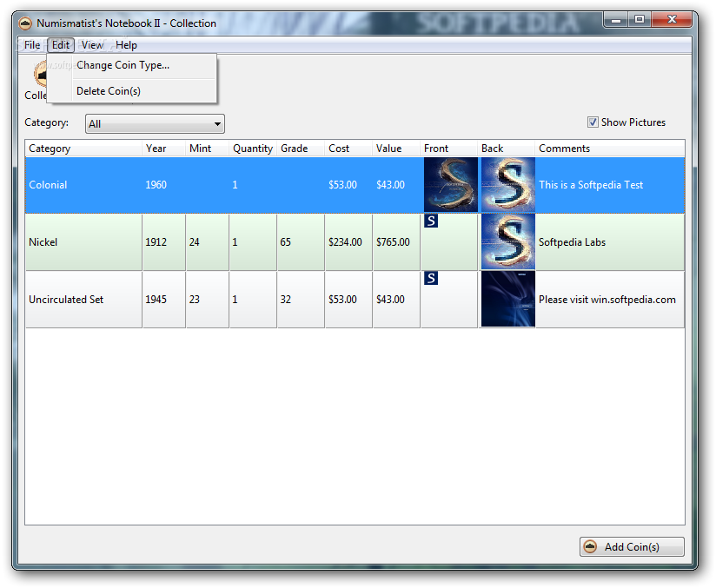Open the File menu
This screenshot has height=588, width=716.
(32, 45)
